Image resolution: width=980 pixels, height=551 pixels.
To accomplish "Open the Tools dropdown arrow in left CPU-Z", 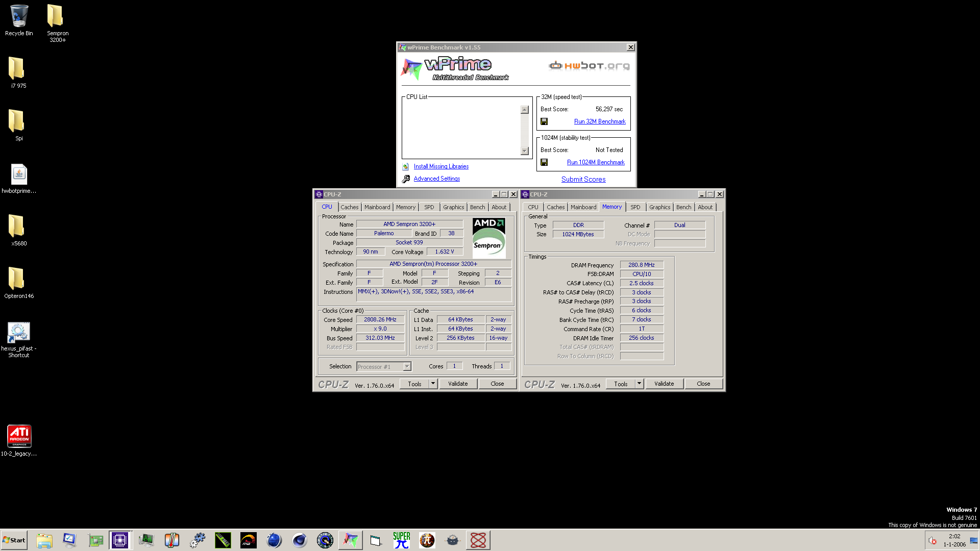I will tap(433, 384).
